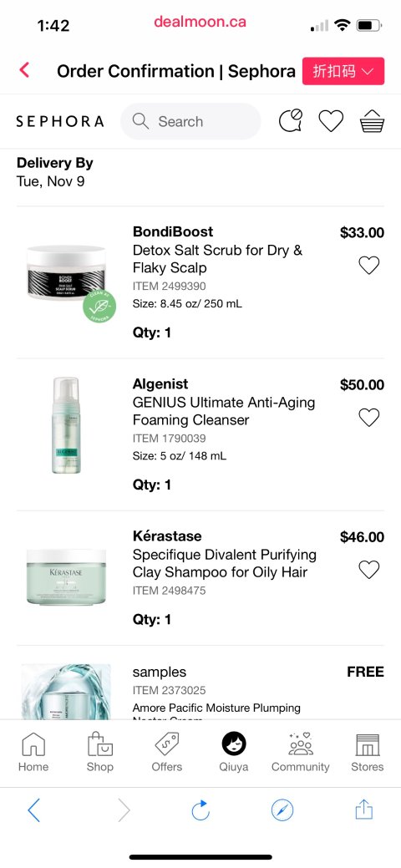Open the shopping basket icon

372,121
